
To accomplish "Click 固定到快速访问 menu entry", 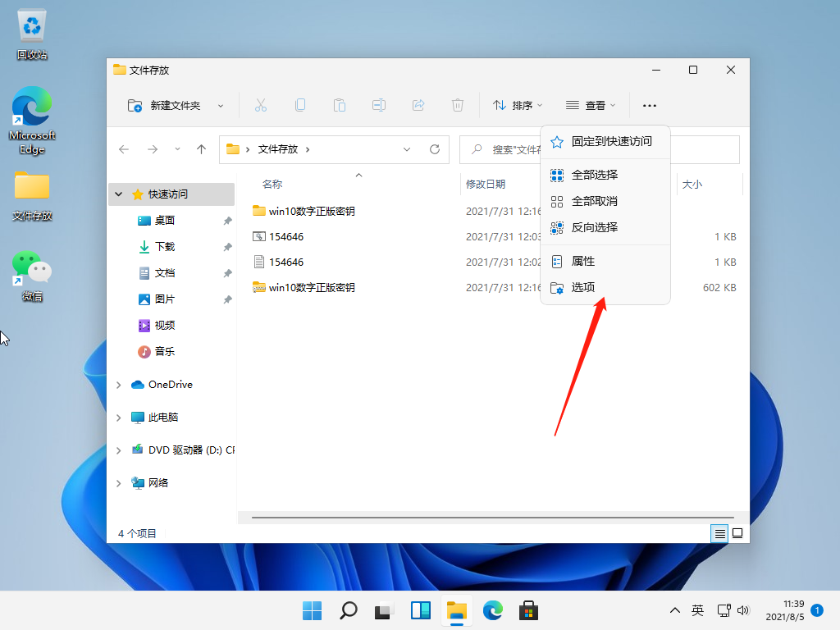I will click(x=611, y=141).
